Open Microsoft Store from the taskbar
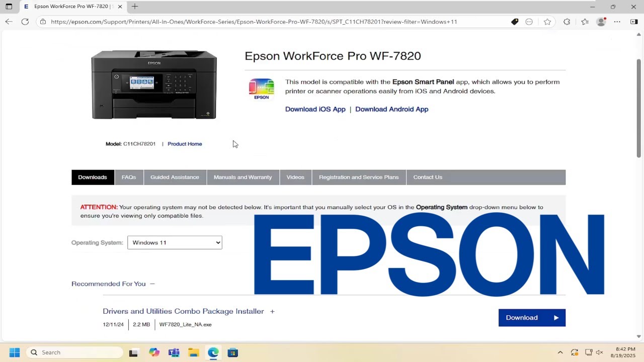This screenshot has width=644, height=362. click(233, 352)
